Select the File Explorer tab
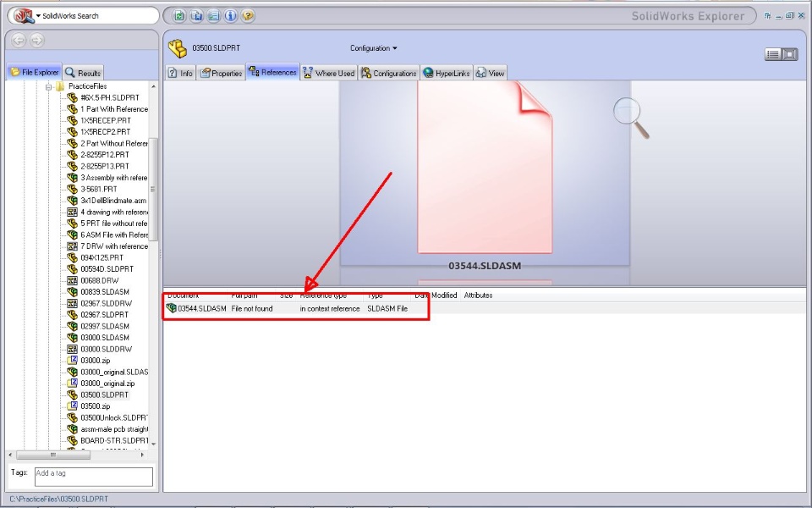Viewport: 812px width, 508px height. click(x=35, y=72)
